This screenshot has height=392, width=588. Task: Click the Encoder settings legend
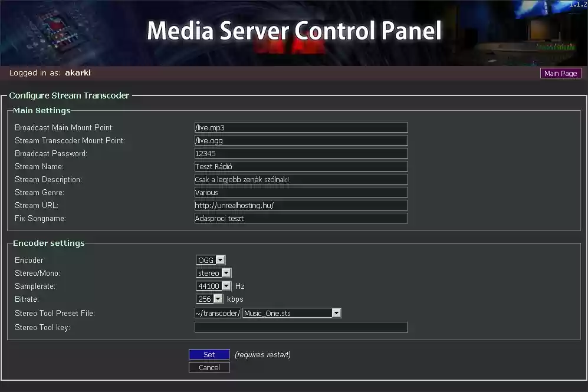click(49, 243)
